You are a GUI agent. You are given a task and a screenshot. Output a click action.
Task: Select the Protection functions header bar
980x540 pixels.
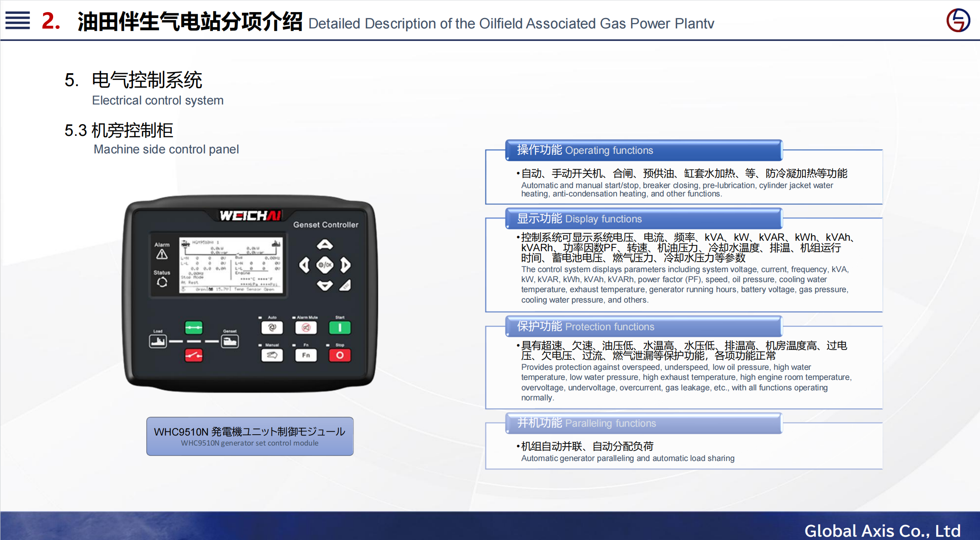pos(643,326)
